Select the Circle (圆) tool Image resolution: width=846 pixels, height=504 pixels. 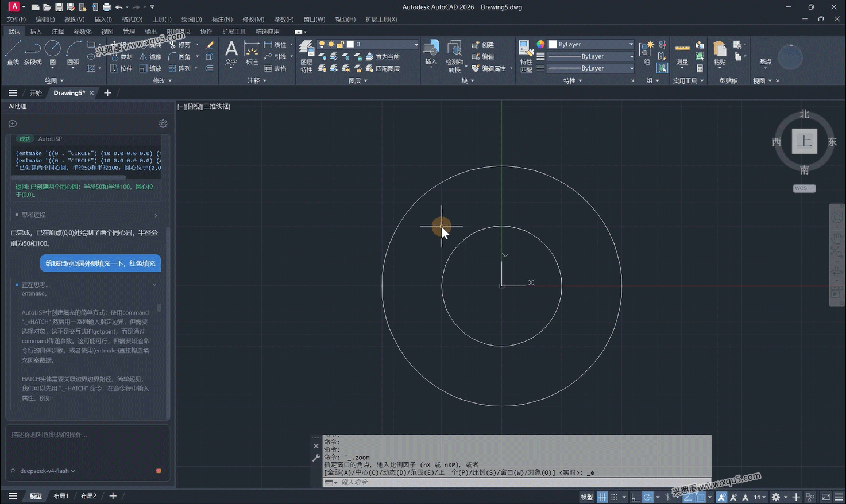pos(53,52)
